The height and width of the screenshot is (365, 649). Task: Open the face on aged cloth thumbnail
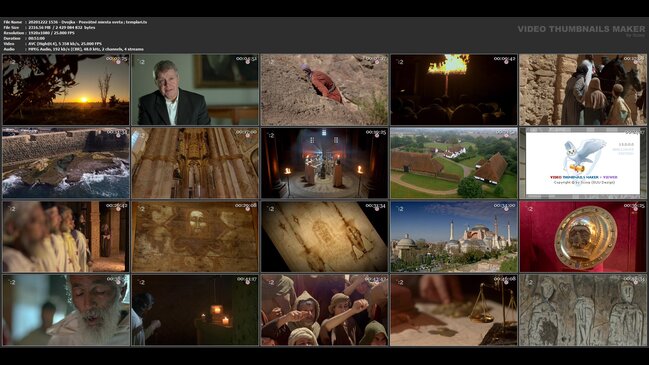coord(195,237)
